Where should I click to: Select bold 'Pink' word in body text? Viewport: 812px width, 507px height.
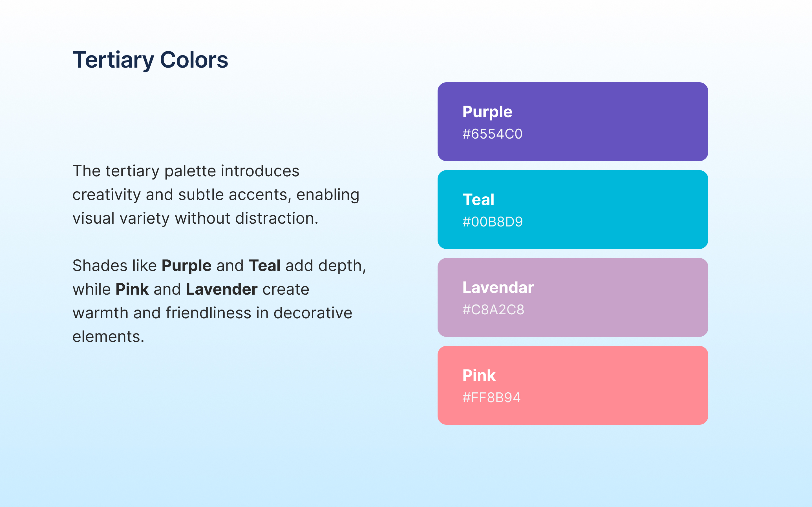(x=132, y=289)
